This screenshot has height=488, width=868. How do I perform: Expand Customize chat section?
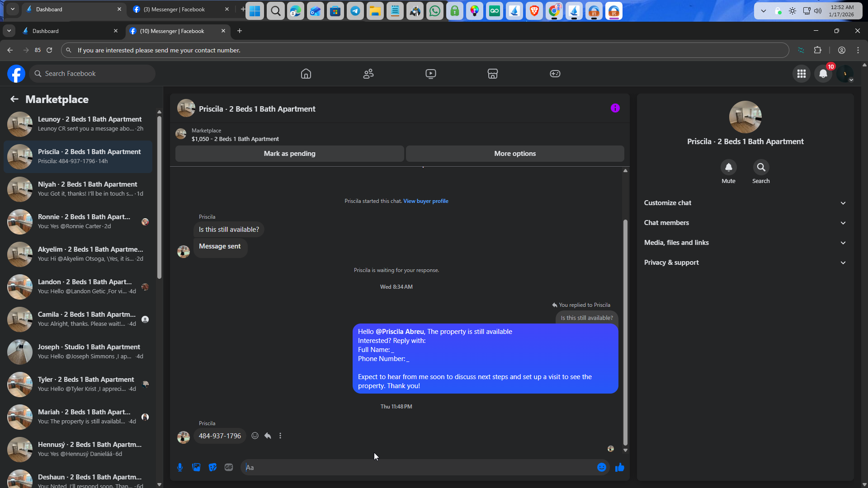click(x=745, y=203)
